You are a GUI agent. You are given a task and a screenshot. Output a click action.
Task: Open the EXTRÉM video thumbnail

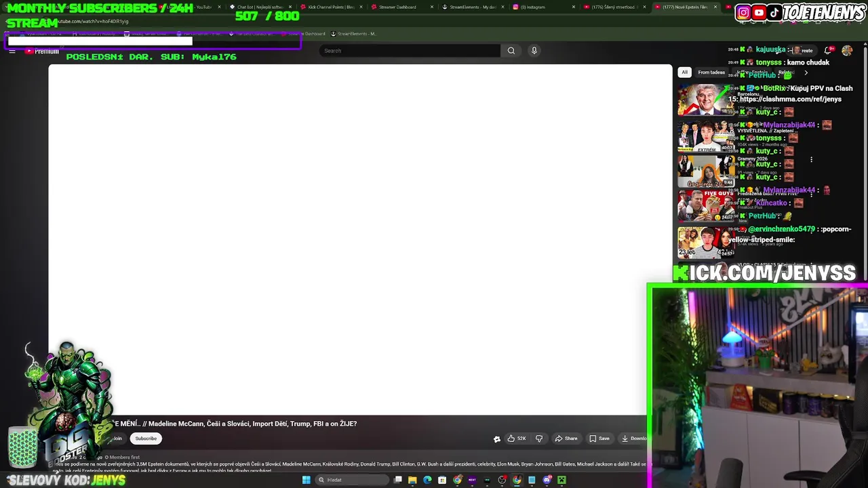[x=707, y=136]
